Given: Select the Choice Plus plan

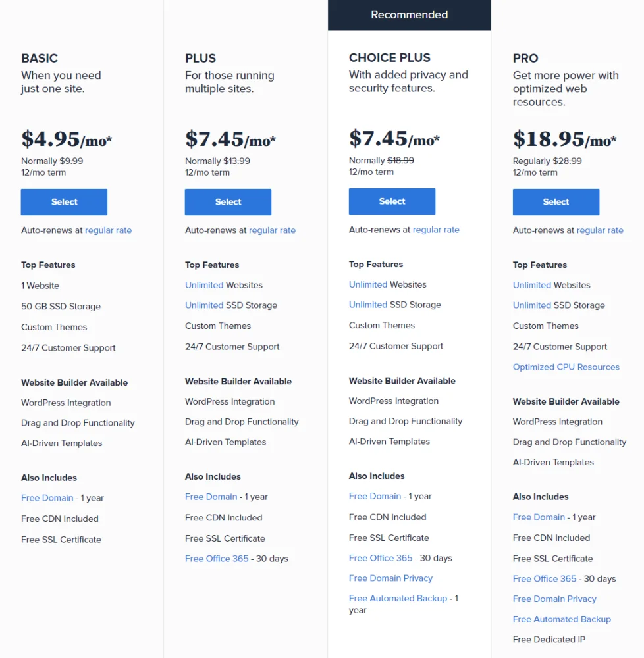Looking at the screenshot, I should click(392, 201).
